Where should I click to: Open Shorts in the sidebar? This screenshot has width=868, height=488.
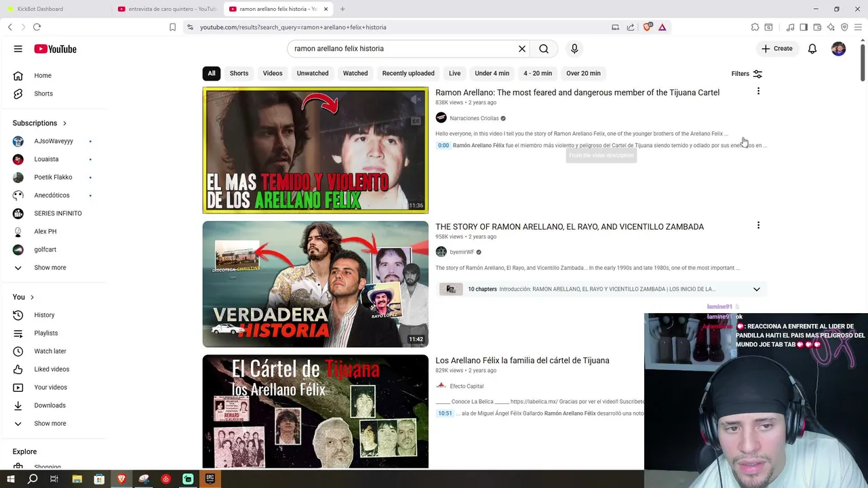click(x=42, y=94)
